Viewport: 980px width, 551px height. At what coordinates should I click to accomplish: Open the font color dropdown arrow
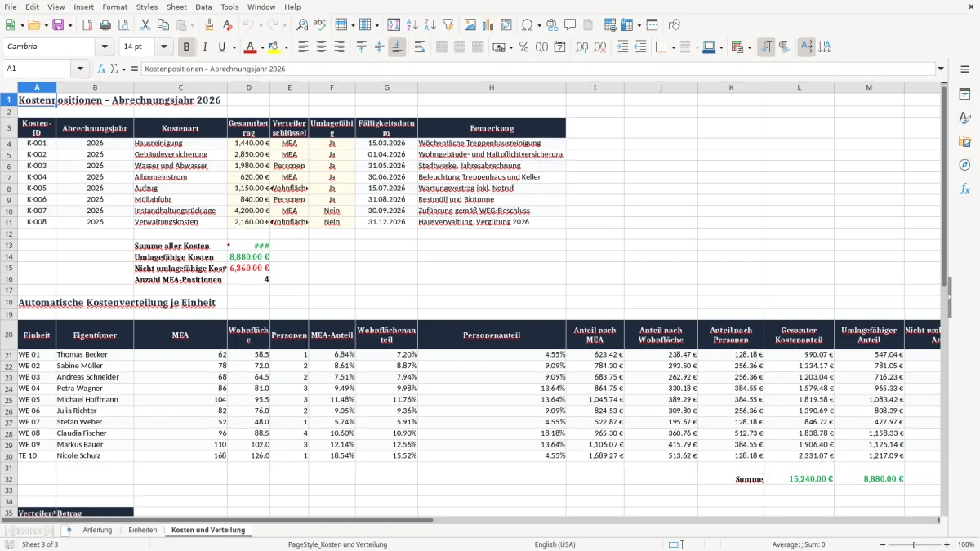(x=262, y=47)
